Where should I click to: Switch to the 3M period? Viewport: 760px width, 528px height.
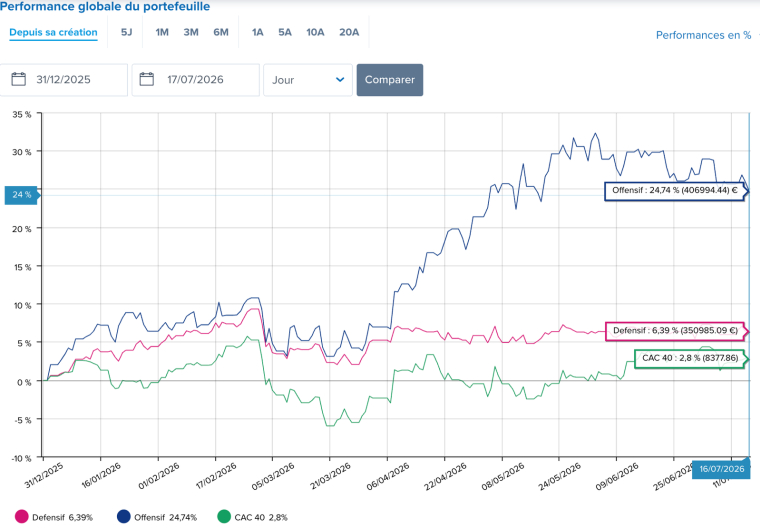click(x=191, y=32)
